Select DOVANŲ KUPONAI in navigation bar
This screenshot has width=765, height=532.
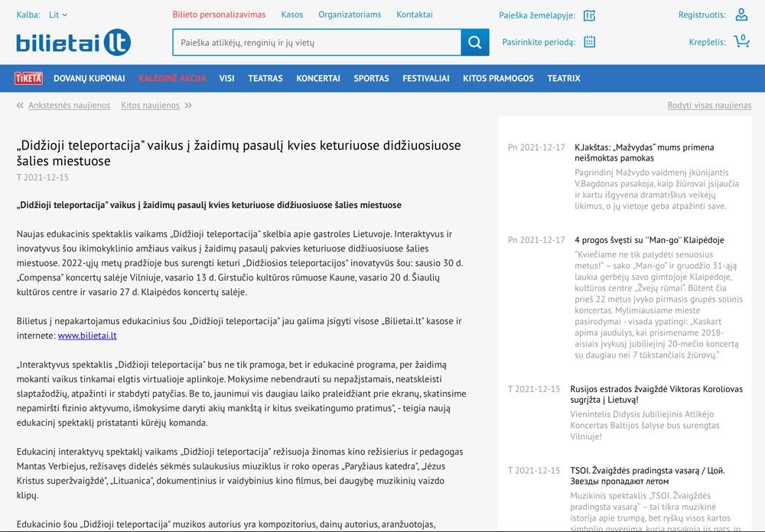(90, 79)
